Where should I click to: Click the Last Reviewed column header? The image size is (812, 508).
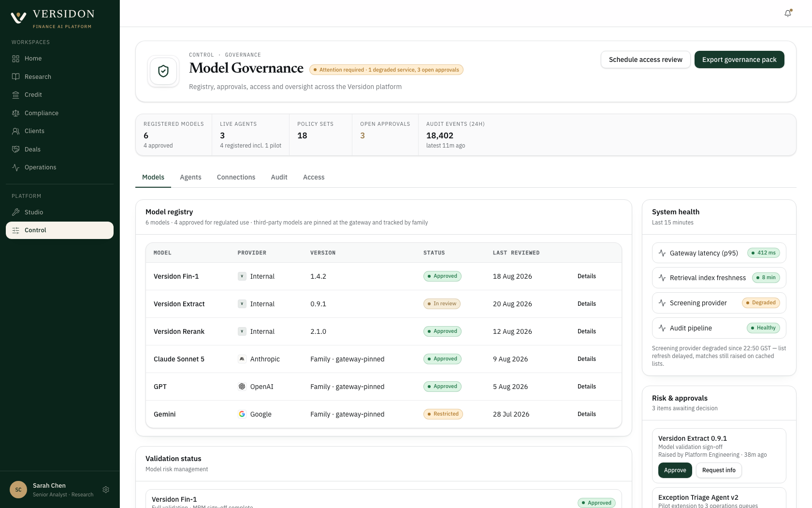point(516,253)
